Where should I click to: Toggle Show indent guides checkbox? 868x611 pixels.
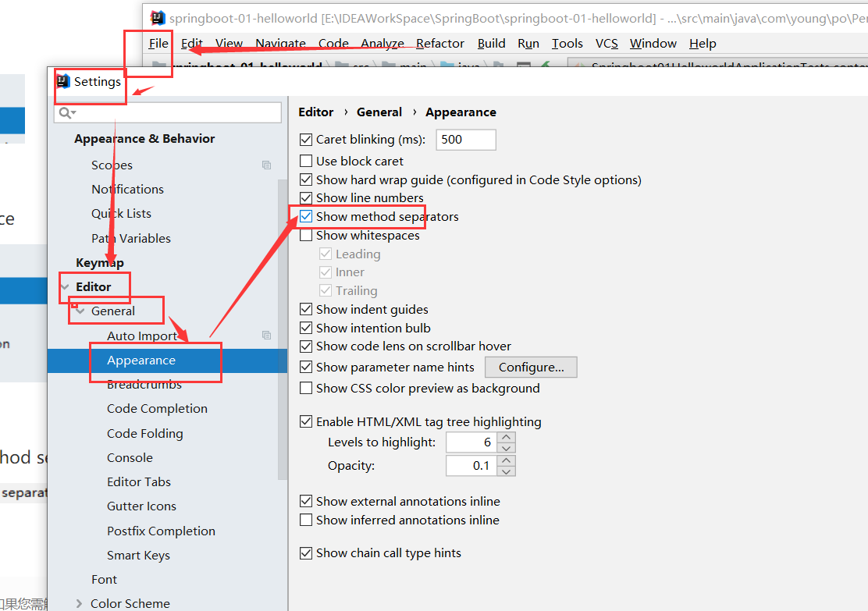pyautogui.click(x=305, y=309)
